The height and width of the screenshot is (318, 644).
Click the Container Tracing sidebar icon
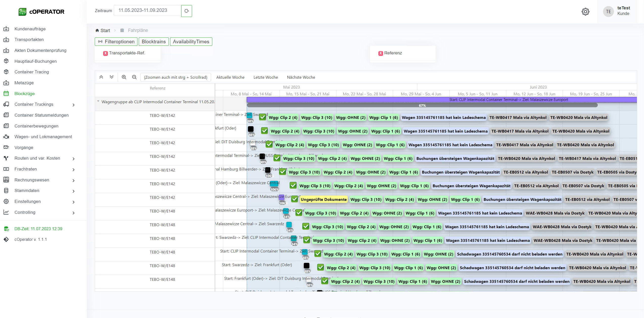point(6,72)
